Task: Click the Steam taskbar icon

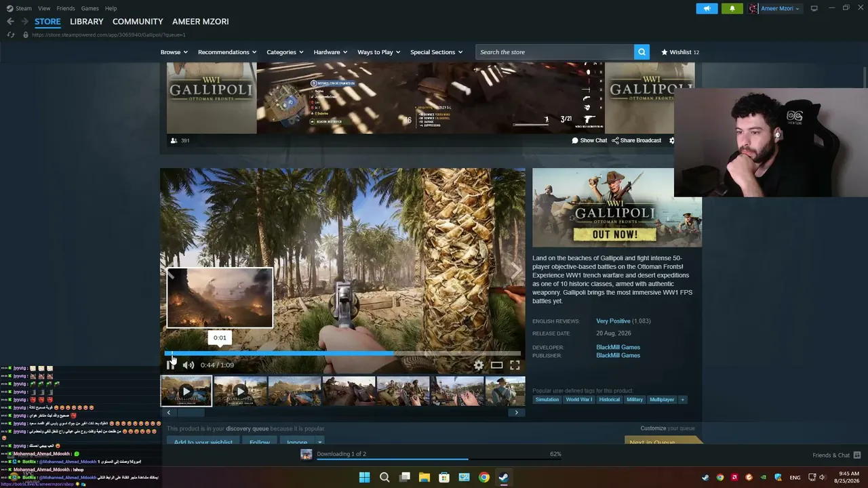Action: (504, 477)
